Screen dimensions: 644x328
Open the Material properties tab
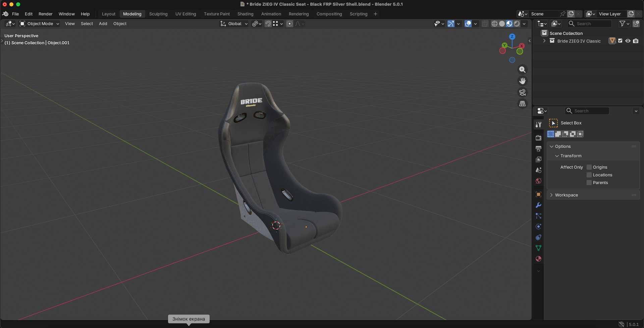coord(538,259)
